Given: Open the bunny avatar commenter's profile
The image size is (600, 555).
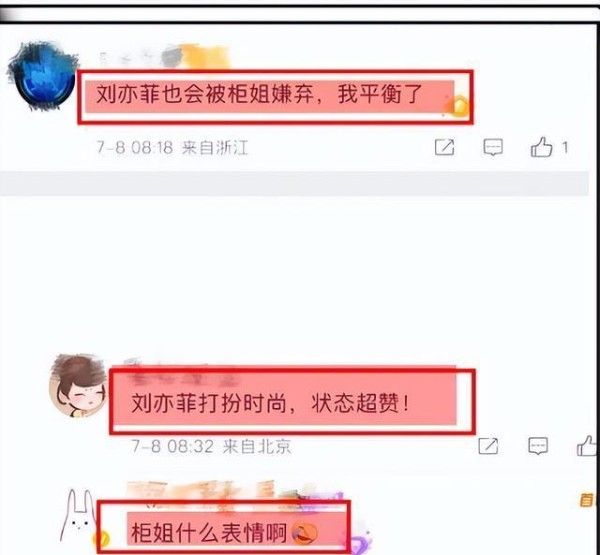Looking at the screenshot, I should coord(78,515).
